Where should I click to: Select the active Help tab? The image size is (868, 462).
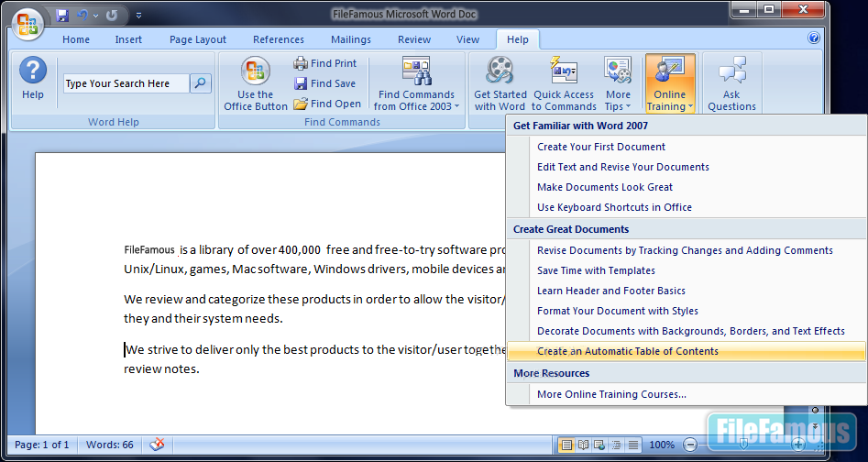point(518,39)
